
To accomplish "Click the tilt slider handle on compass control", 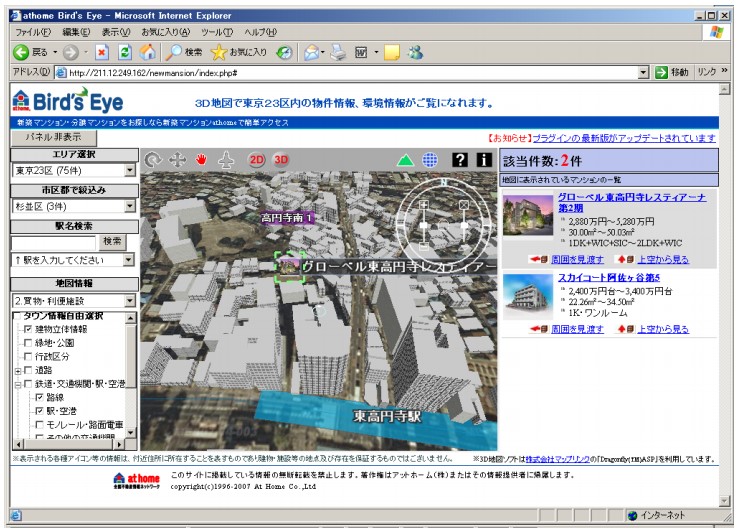I will tap(464, 225).
